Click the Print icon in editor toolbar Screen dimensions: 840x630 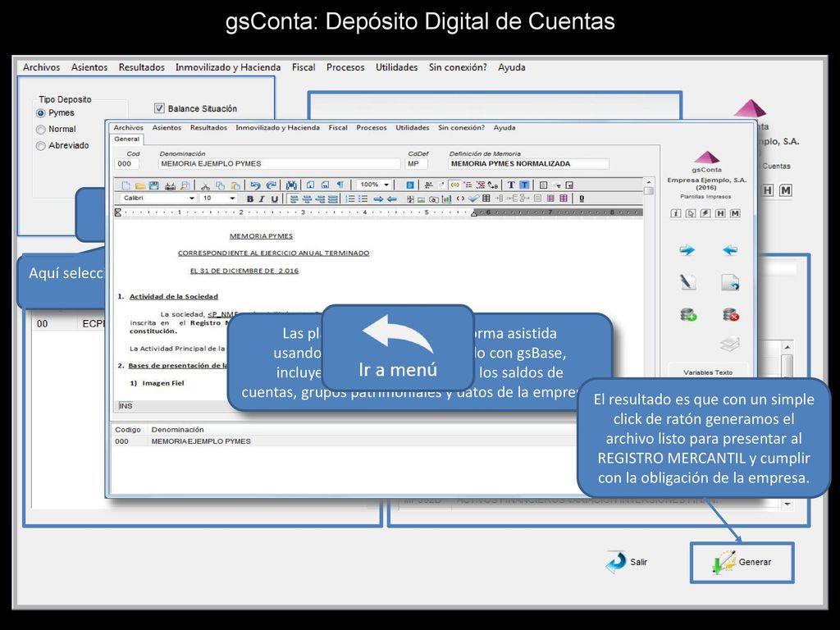tap(170, 185)
